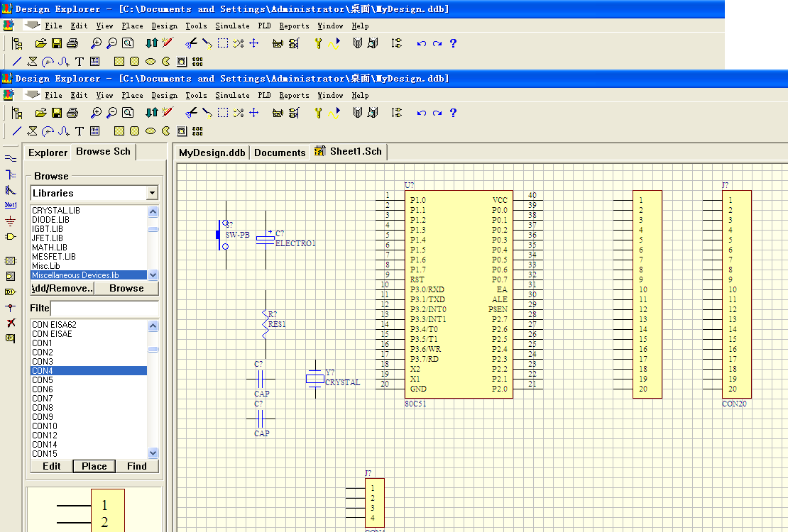The width and height of the screenshot is (788, 532).
Task: Select the Place Bus tool
Action: coord(11,174)
